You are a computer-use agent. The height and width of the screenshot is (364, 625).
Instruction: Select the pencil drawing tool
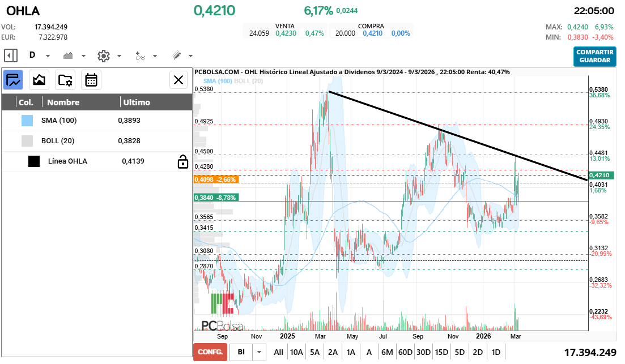pyautogui.click(x=176, y=55)
